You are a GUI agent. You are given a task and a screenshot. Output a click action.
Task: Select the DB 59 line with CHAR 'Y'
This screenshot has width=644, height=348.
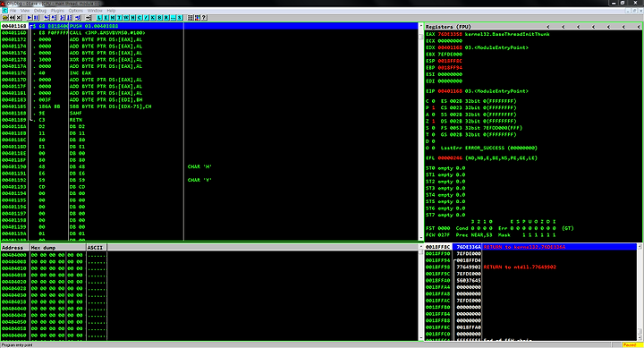209,180
